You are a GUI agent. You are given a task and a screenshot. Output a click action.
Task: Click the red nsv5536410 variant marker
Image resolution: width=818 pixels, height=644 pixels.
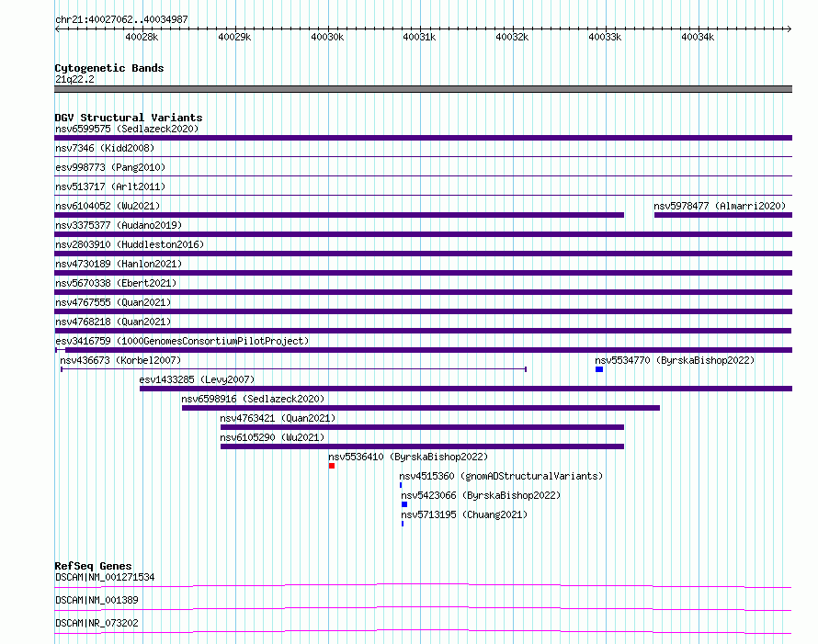click(x=332, y=466)
